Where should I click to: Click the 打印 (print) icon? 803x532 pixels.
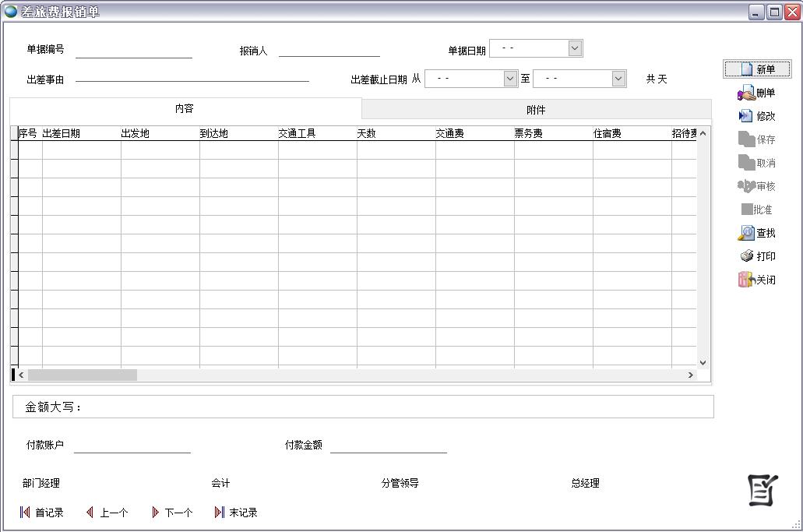pyautogui.click(x=747, y=256)
